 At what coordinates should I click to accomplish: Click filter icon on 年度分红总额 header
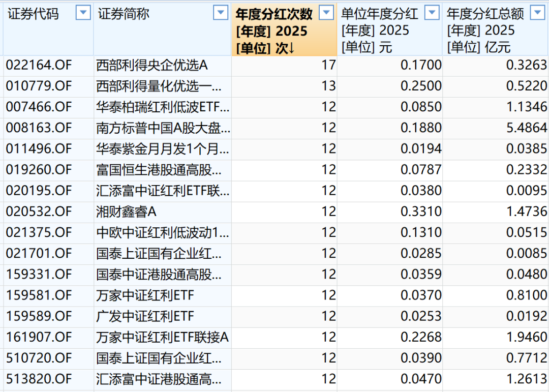pyautogui.click(x=538, y=13)
